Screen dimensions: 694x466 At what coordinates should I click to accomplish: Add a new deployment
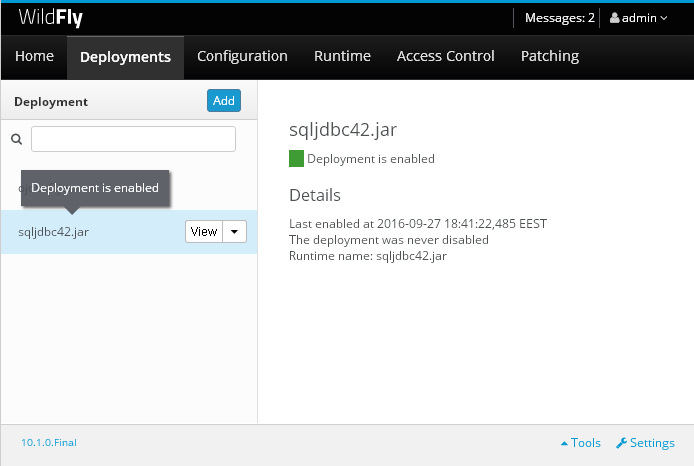click(224, 101)
